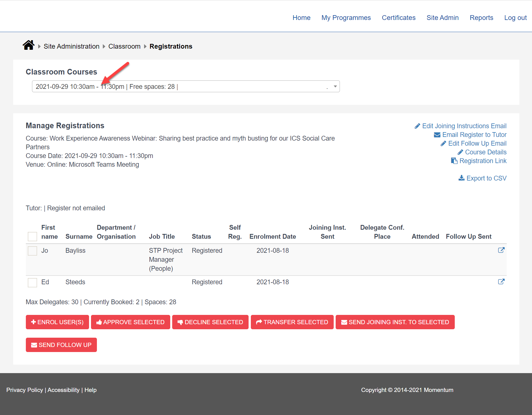Click the Export to CSV link
Viewport: 532px width, 415px height.
(x=486, y=178)
